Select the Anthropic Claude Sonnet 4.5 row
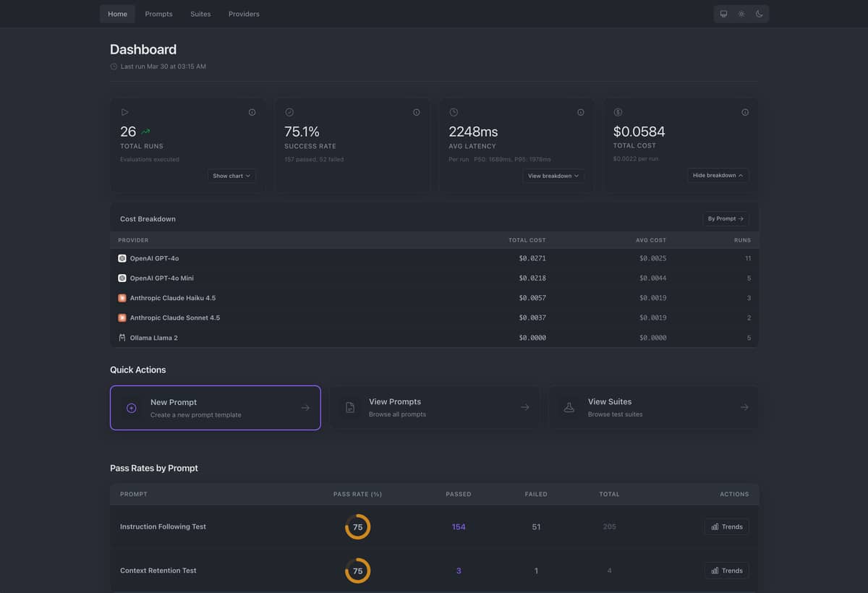This screenshot has width=868, height=593. point(434,317)
